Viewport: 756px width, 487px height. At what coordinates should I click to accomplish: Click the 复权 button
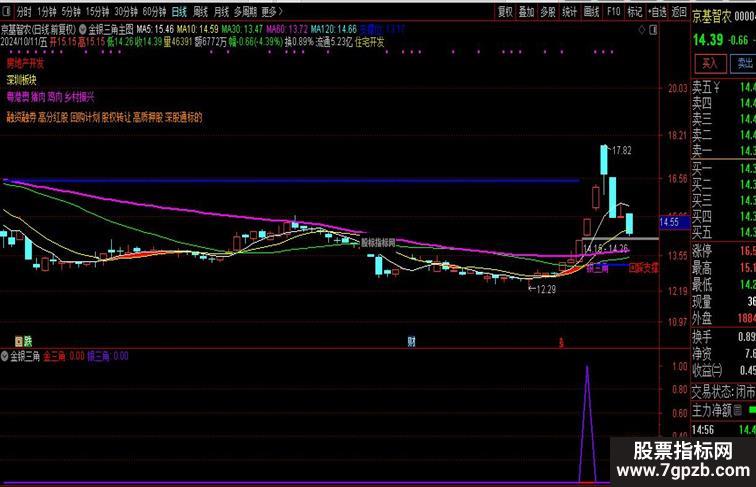pyautogui.click(x=505, y=12)
